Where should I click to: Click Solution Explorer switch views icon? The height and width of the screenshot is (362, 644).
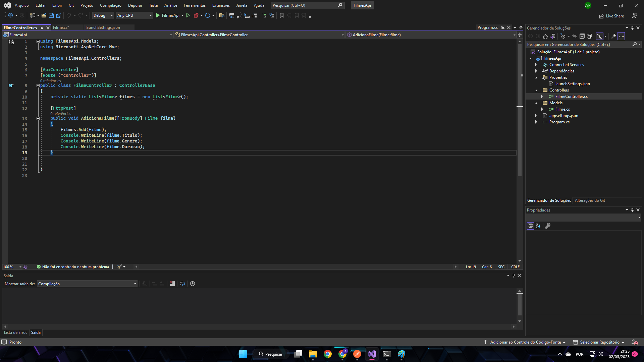coord(553,36)
